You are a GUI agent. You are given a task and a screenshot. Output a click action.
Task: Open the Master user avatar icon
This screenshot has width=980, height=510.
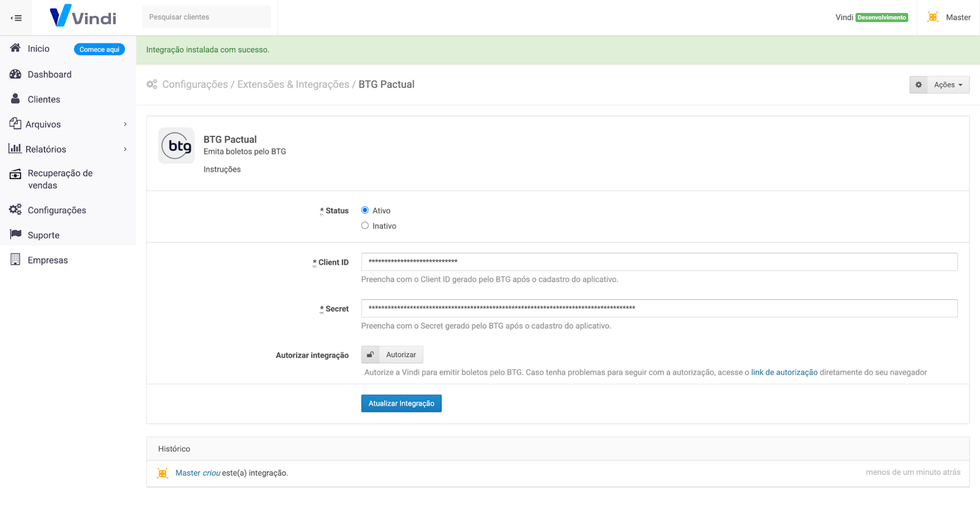933,17
